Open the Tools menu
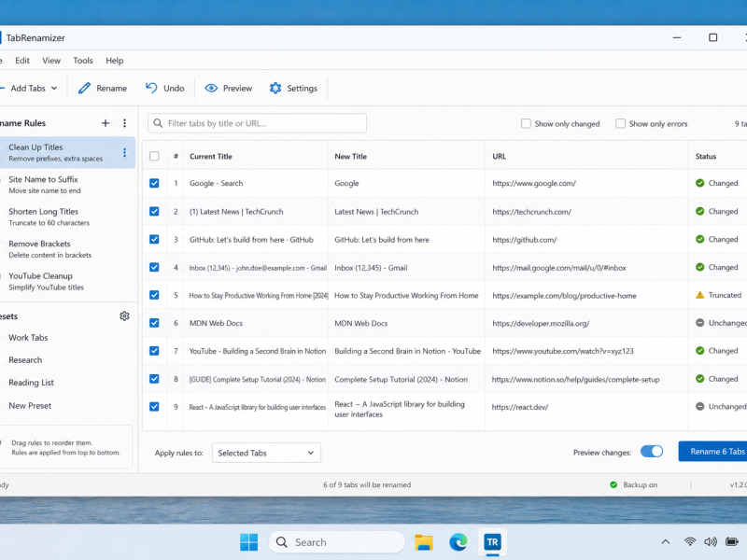The width and height of the screenshot is (747, 560). pyautogui.click(x=83, y=61)
